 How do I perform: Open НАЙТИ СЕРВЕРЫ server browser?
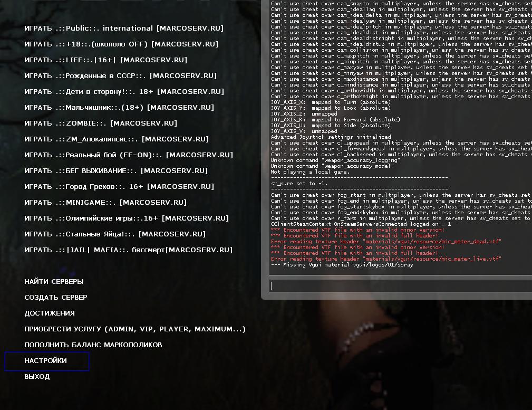coord(54,282)
